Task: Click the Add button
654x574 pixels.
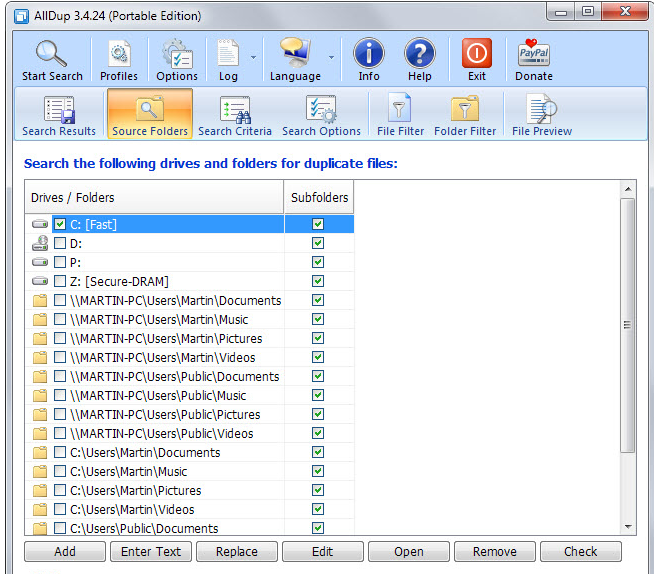Action: [65, 552]
